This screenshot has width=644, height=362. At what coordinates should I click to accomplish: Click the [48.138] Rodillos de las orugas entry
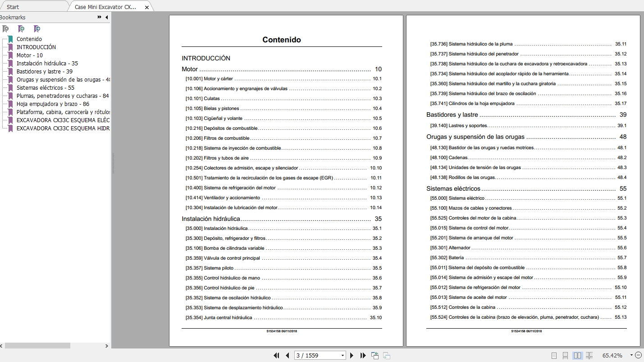tap(528, 178)
